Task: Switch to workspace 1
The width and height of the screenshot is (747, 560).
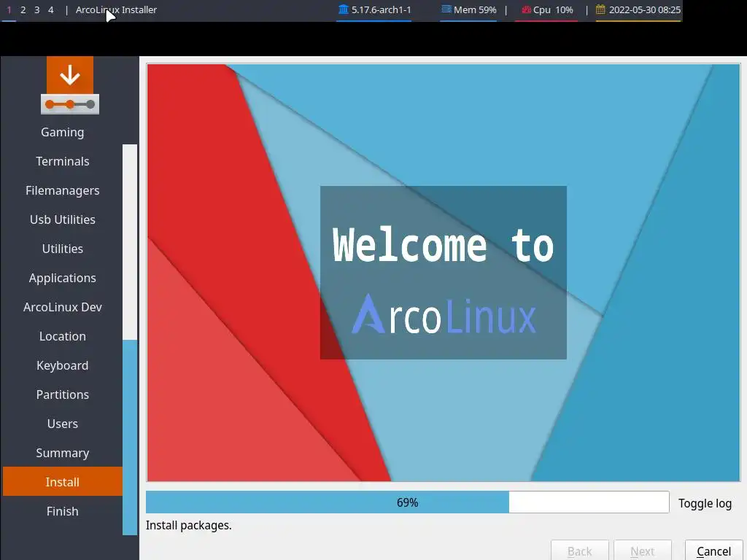Action: pos(9,9)
